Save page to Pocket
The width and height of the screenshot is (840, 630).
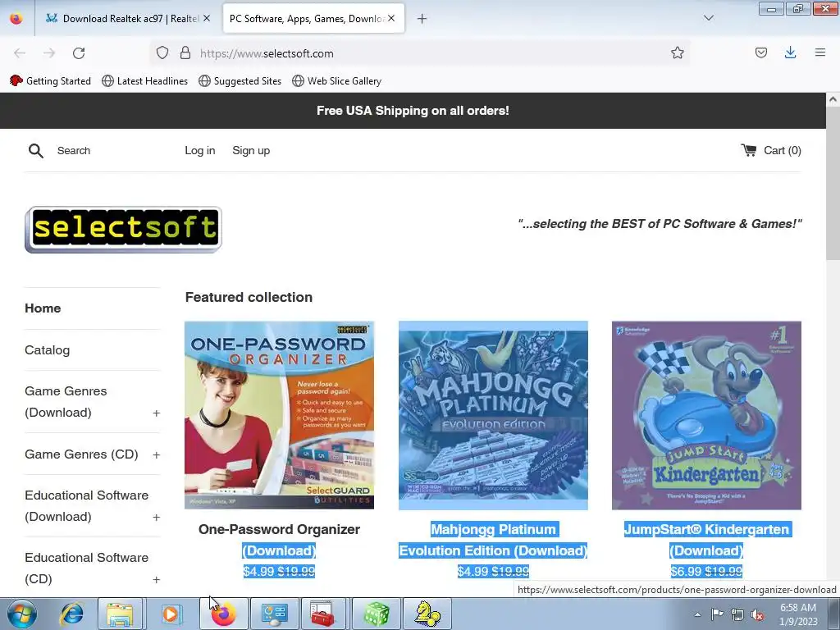[x=761, y=52]
